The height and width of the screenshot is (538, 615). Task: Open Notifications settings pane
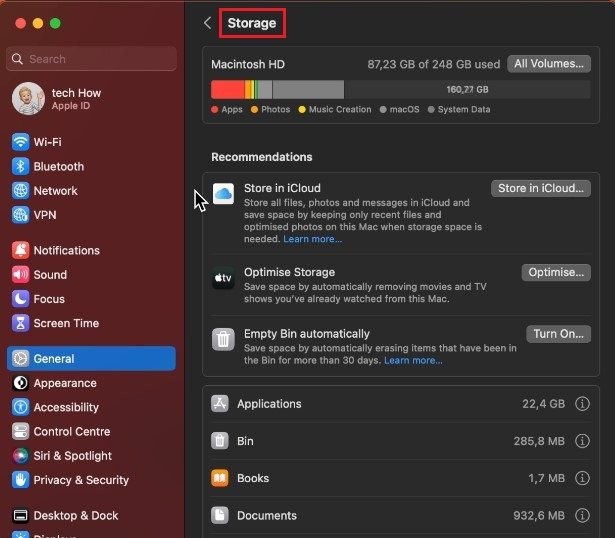[66, 250]
